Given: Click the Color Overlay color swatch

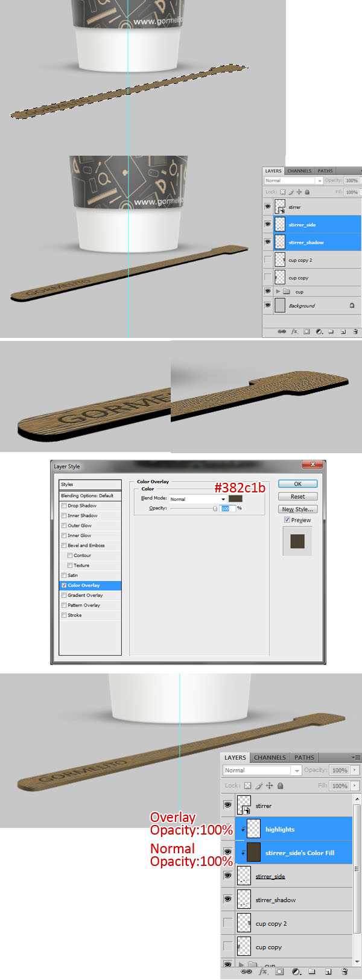Looking at the screenshot, I should pos(235,499).
